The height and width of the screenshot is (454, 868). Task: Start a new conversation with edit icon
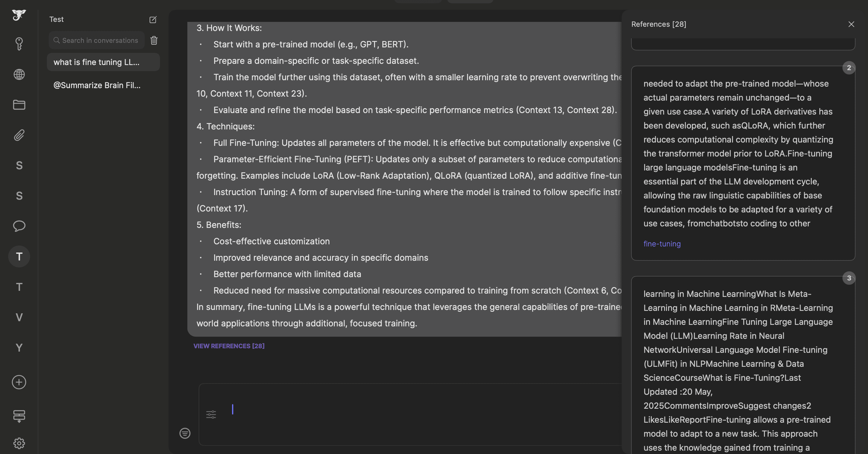(x=153, y=19)
